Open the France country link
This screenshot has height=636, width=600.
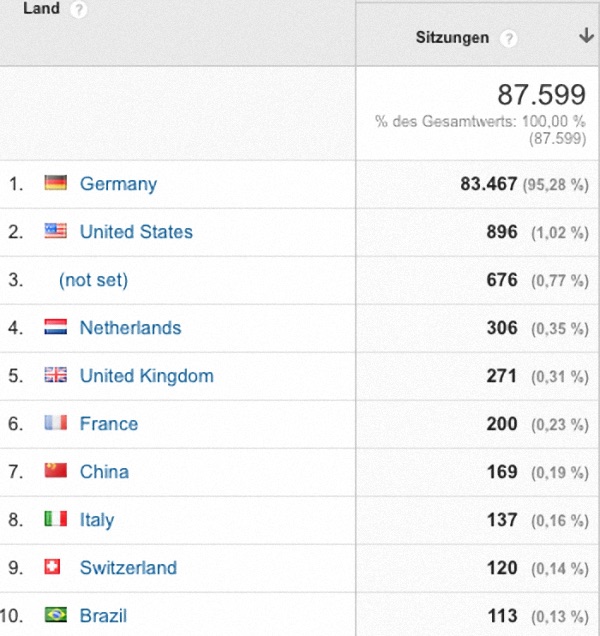[109, 424]
